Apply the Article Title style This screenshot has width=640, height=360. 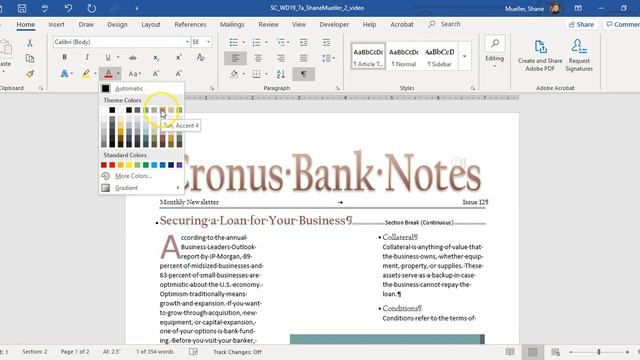pyautogui.click(x=368, y=56)
